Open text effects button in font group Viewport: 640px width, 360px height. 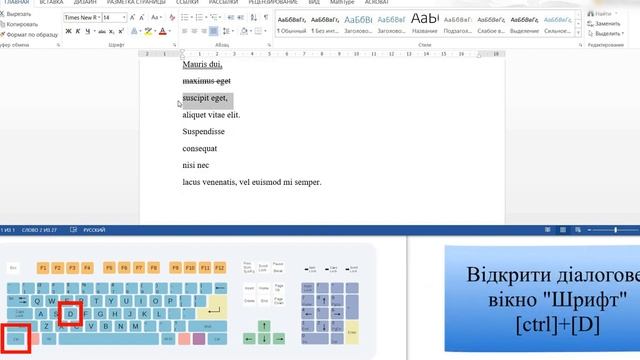[x=134, y=31]
